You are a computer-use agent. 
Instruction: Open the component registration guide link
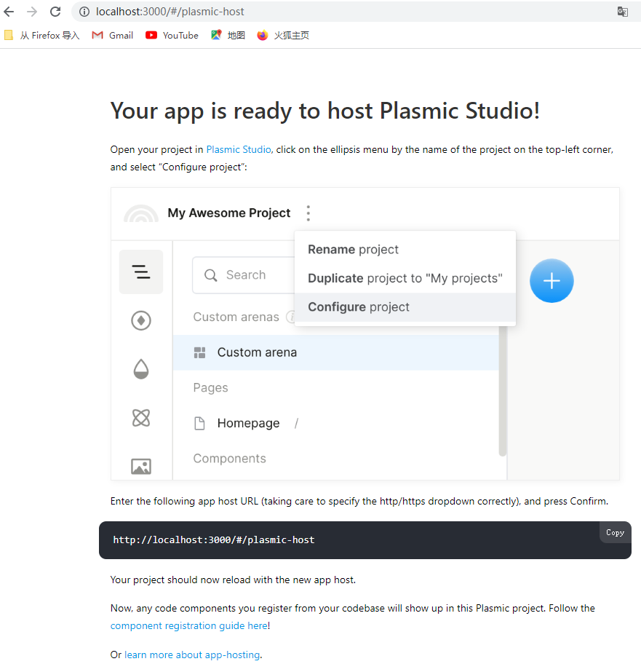click(188, 625)
